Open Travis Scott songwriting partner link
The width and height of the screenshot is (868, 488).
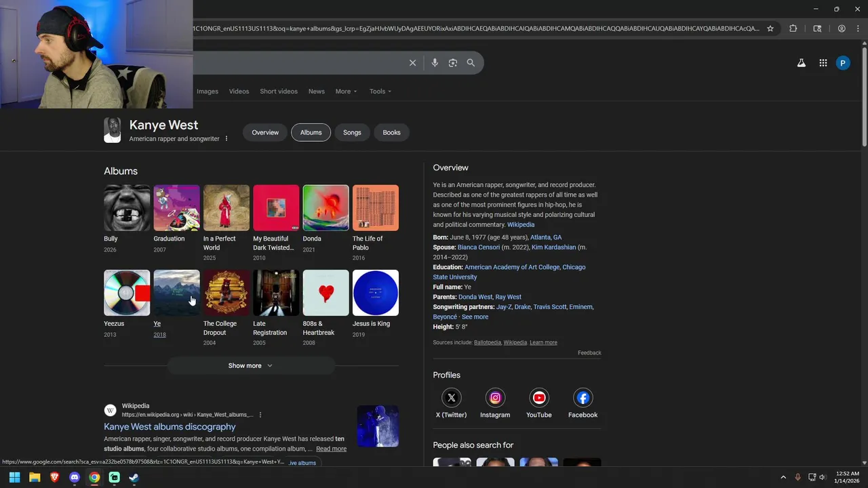coord(550,307)
